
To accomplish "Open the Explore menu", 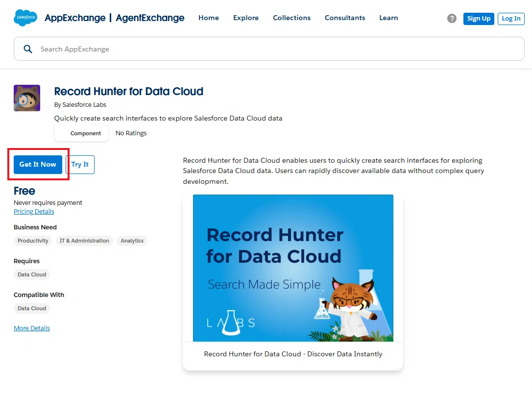I will click(246, 18).
